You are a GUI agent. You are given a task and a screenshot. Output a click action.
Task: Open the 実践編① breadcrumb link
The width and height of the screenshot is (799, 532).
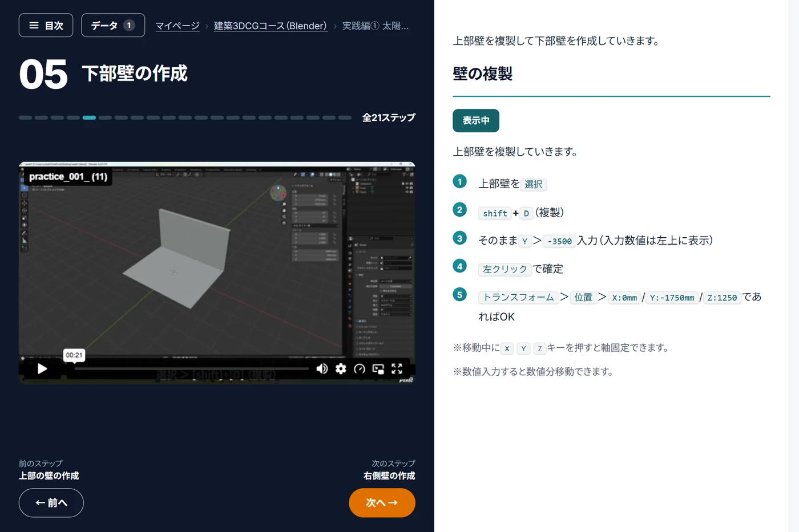pos(376,26)
